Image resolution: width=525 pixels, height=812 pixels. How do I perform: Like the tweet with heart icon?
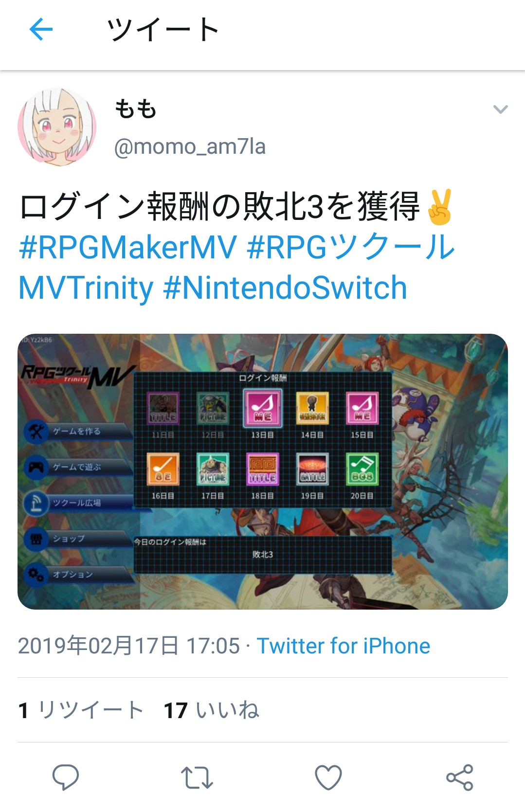tap(328, 777)
